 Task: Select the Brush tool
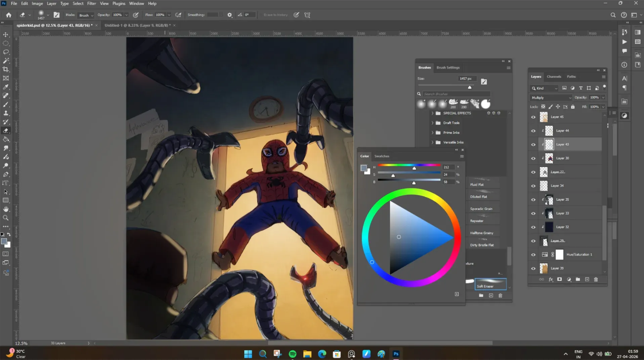[x=6, y=104]
